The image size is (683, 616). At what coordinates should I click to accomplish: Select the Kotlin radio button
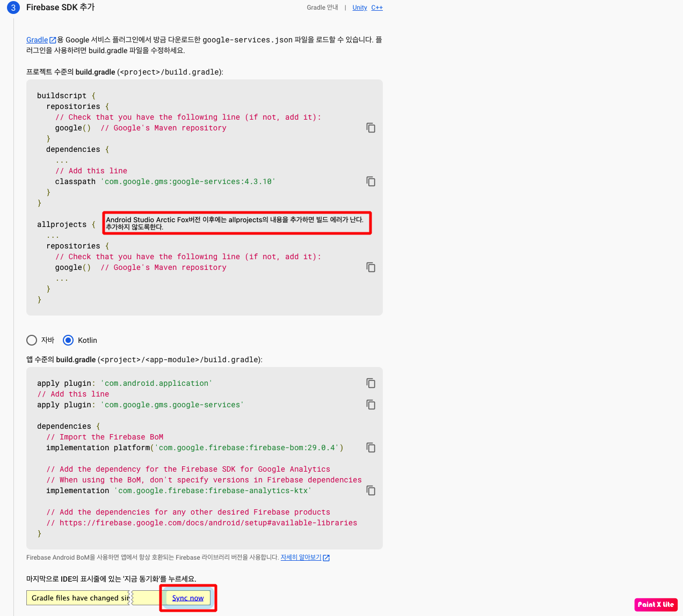click(68, 340)
